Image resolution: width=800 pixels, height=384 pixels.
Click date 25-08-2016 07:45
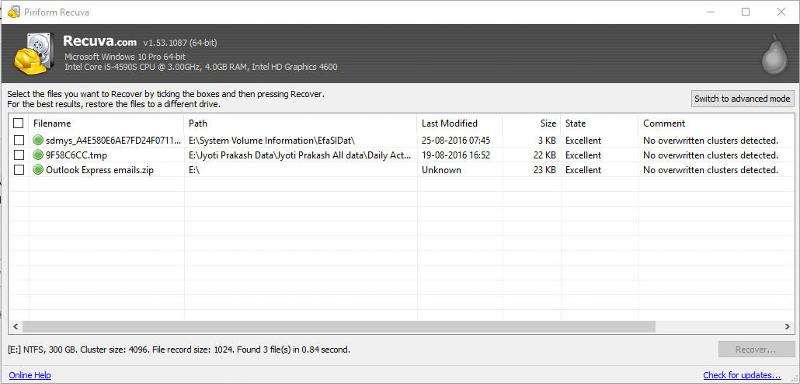456,140
